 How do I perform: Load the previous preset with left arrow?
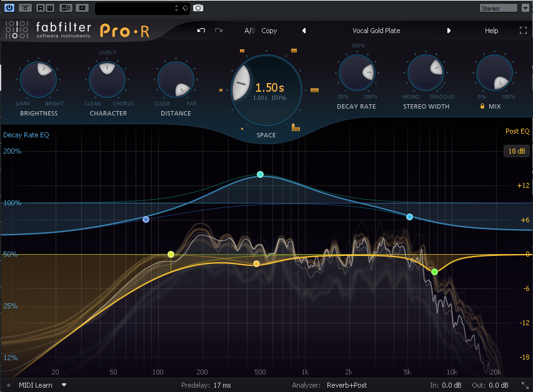[x=304, y=31]
